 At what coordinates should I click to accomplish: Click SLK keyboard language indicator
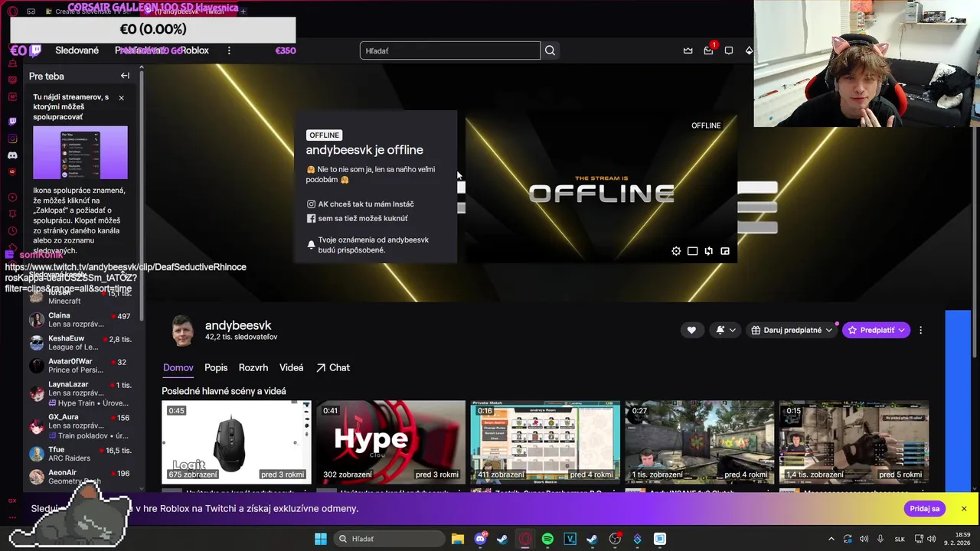click(901, 539)
